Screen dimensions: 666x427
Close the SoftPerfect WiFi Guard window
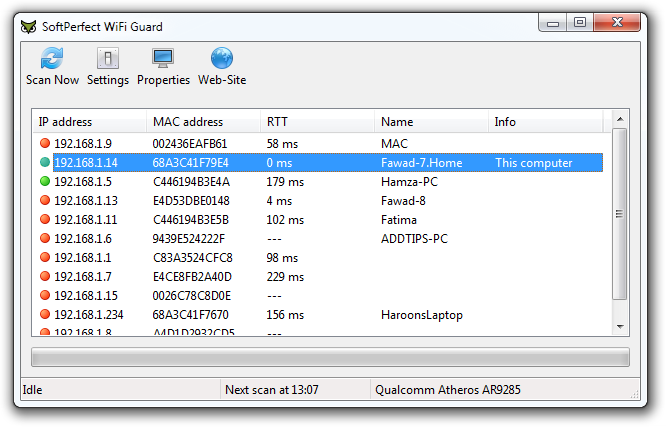coord(617,23)
